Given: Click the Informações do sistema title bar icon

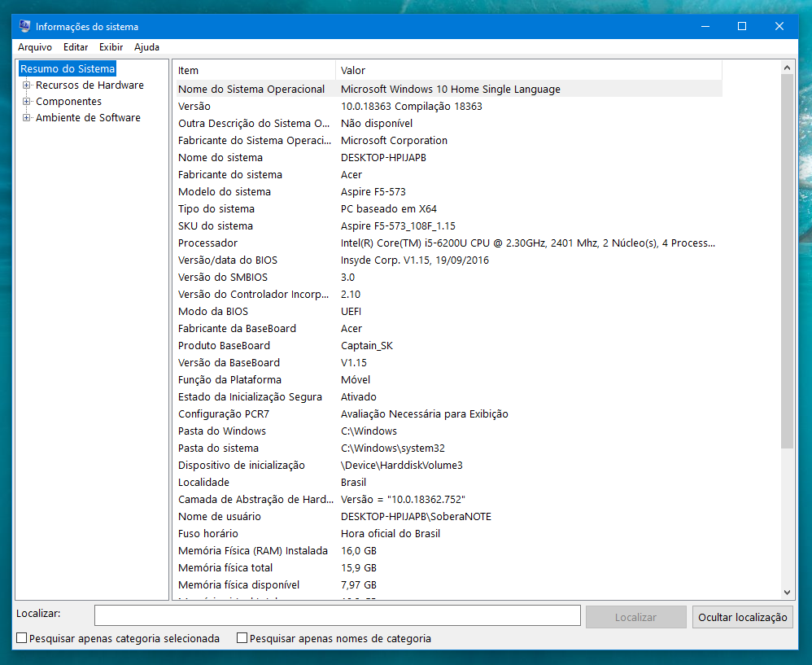Looking at the screenshot, I should tap(24, 26).
